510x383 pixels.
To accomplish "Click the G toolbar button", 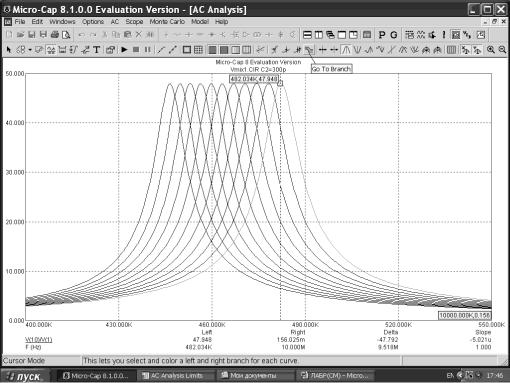I will coord(394,35).
